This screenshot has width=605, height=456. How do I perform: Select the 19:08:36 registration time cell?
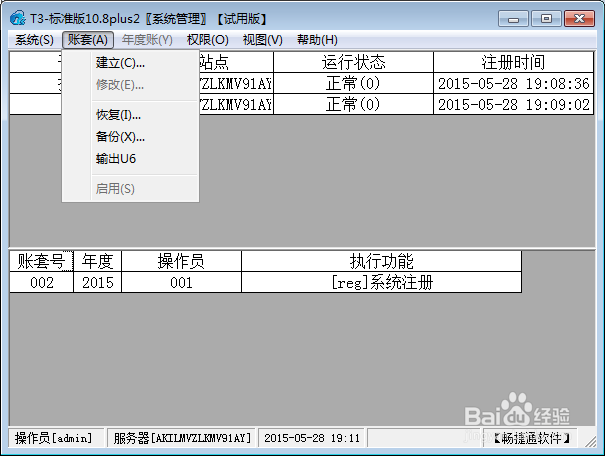(513, 83)
